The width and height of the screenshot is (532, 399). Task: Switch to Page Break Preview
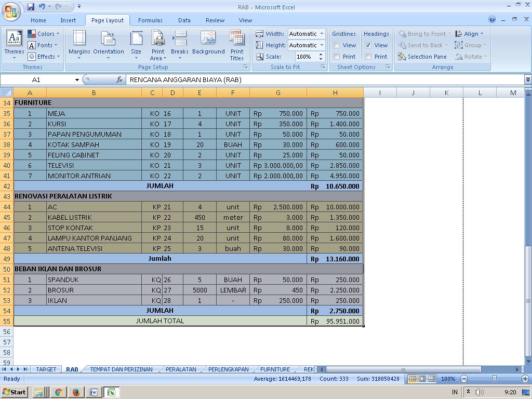[x=432, y=379]
